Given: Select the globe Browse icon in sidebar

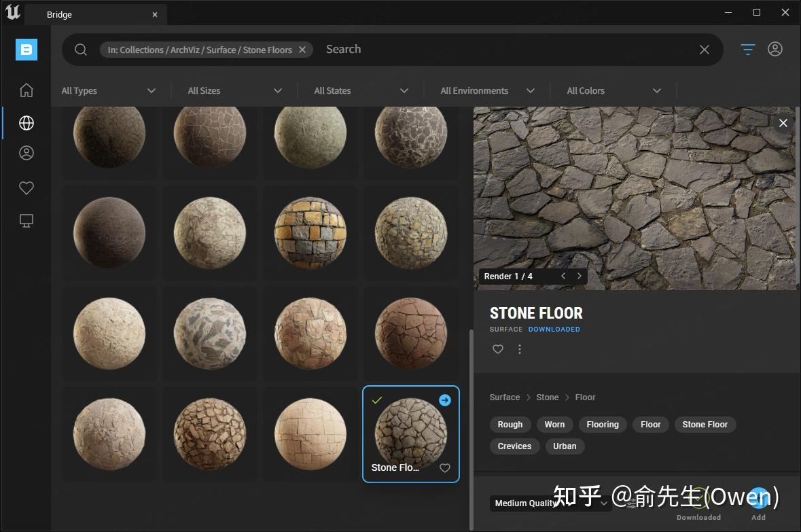Looking at the screenshot, I should point(26,123).
